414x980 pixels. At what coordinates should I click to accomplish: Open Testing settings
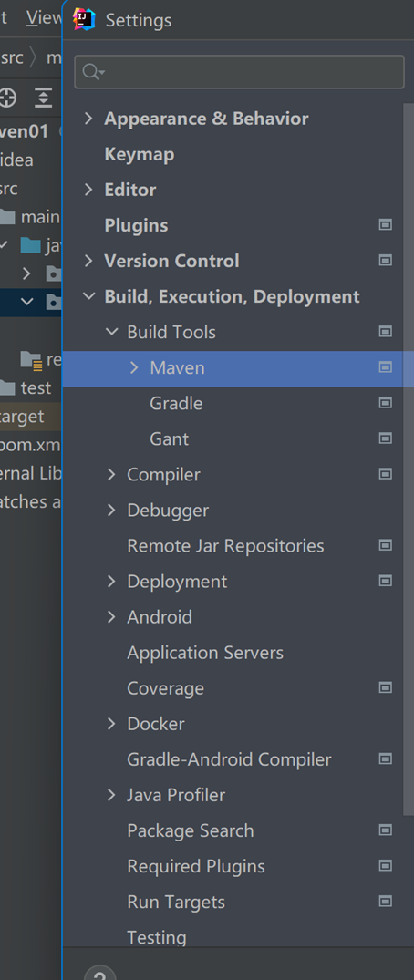[x=157, y=937]
